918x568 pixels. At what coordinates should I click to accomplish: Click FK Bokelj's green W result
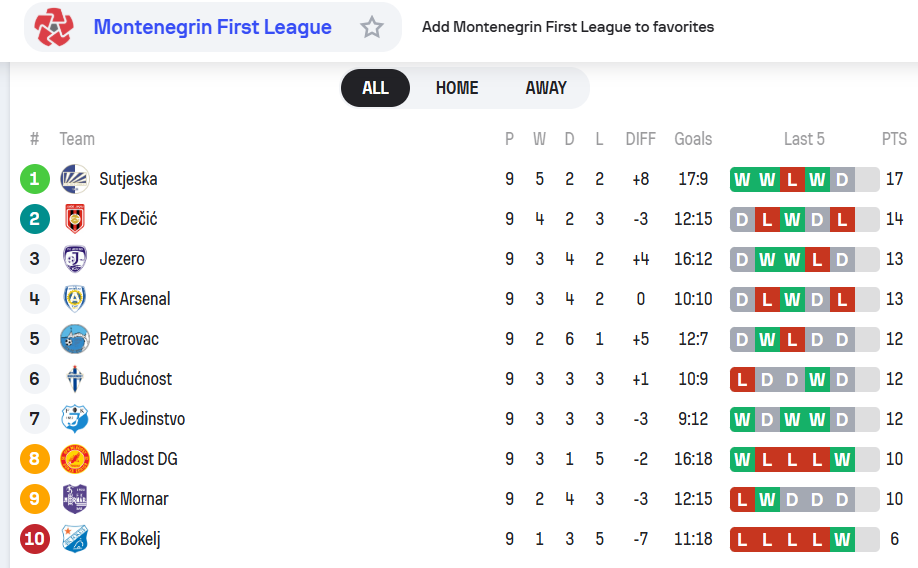coord(842,539)
